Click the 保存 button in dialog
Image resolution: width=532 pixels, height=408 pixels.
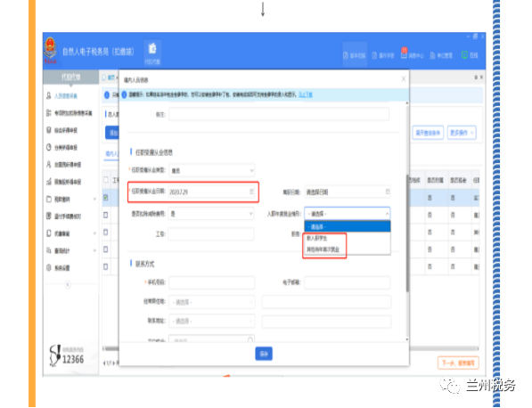264,354
